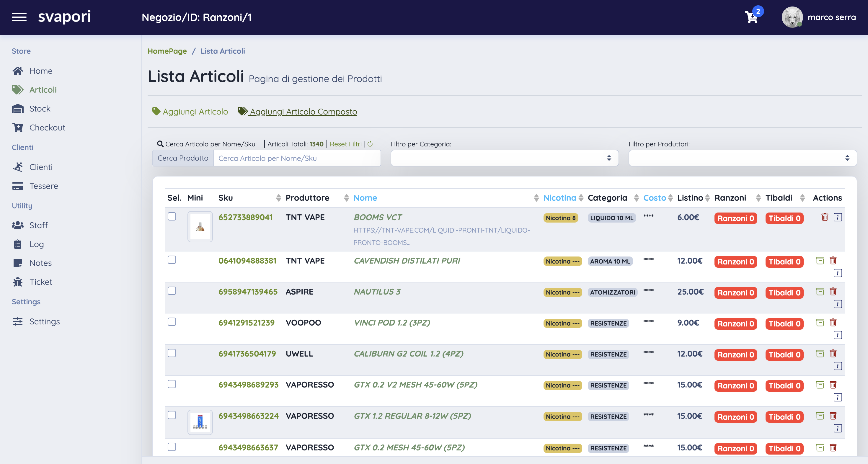Click the Cerca Articolo per Nome/Sku field
This screenshot has width=868, height=464.
click(297, 159)
